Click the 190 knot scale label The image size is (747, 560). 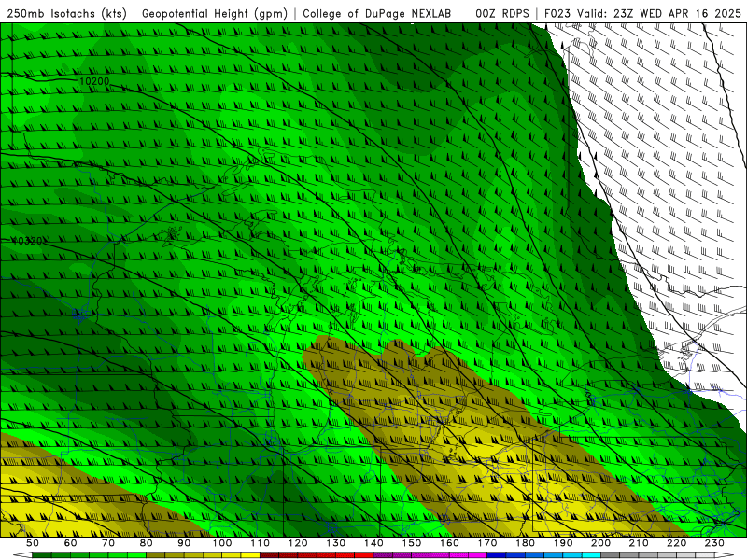tap(563, 543)
